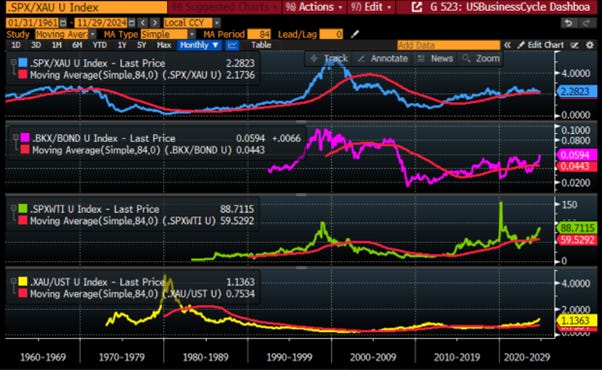Click Moving Average(Simple,84,0) (.BKX/BOND U) legend text
Viewport: 602px width, 370px height.
(132, 150)
